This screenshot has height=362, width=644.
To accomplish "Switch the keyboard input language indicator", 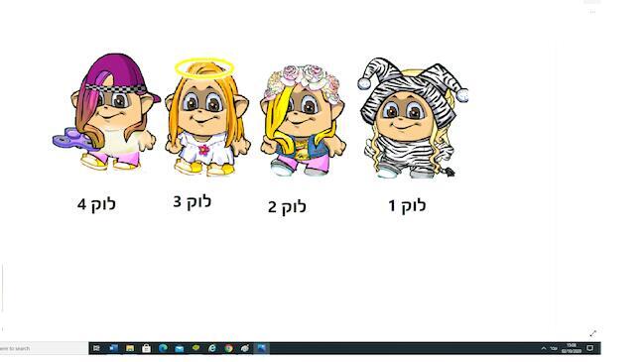I will click(x=554, y=348).
